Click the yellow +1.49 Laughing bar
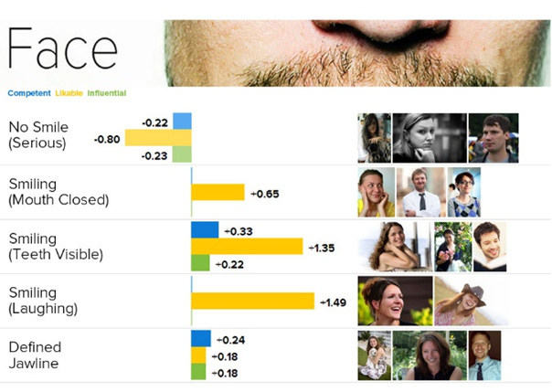Image resolution: width=552 pixels, height=392 pixels. [253, 301]
